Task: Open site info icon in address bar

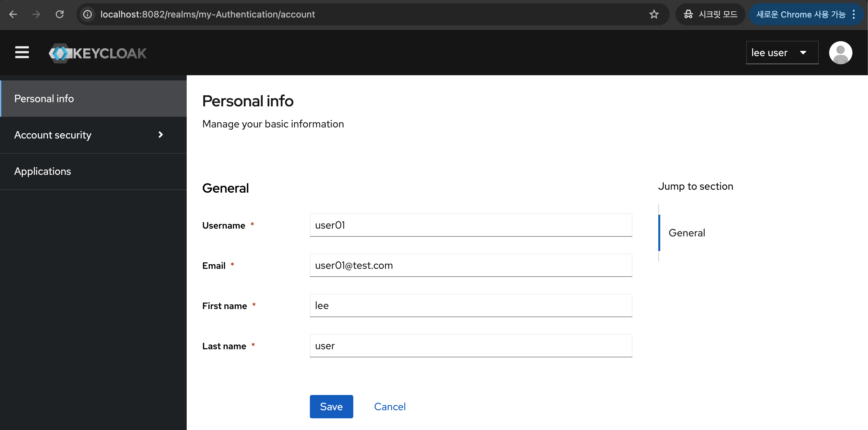Action: point(88,14)
